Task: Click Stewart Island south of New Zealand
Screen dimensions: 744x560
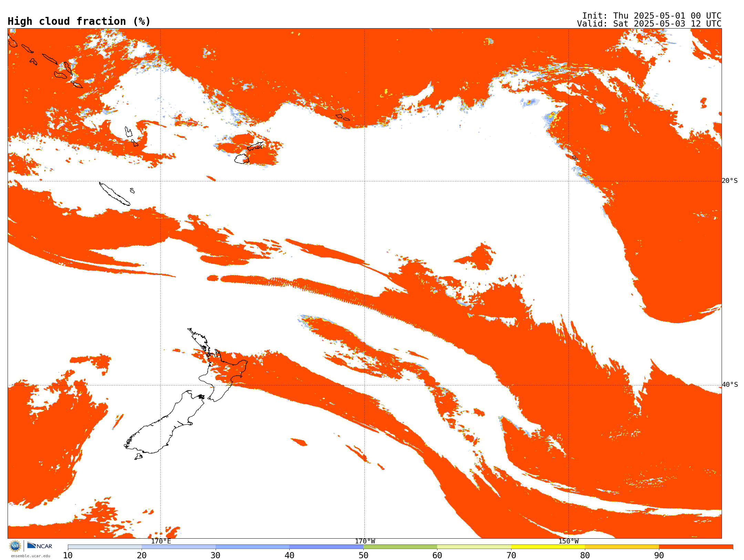Action: pyautogui.click(x=138, y=457)
